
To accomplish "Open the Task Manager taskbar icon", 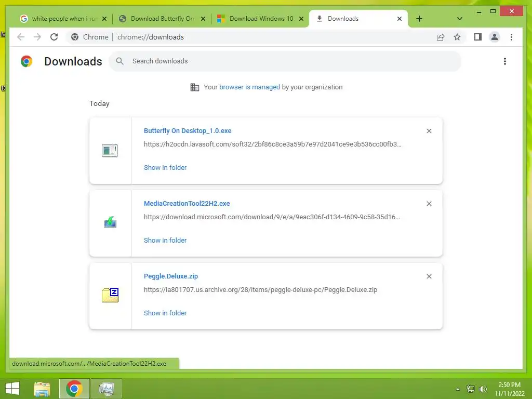I will point(107,389).
